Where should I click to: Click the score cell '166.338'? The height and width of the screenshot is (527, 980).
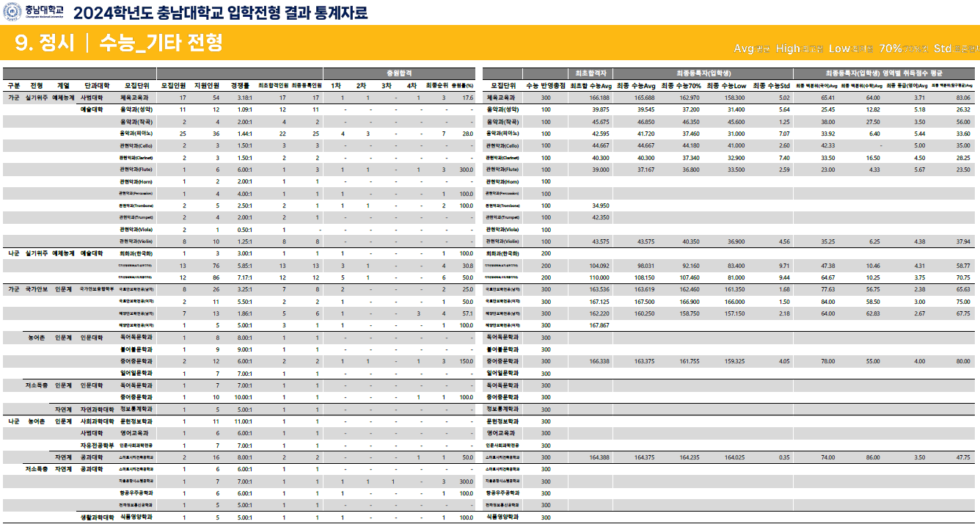coord(600,361)
